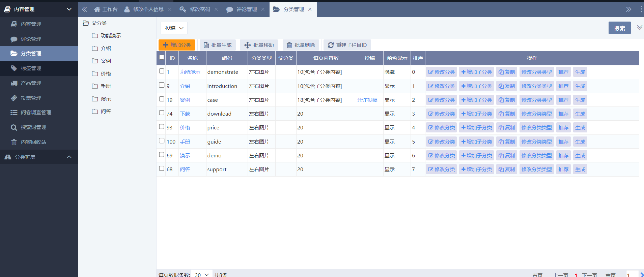Click the folder icon beside 案例 in tree

point(95,61)
